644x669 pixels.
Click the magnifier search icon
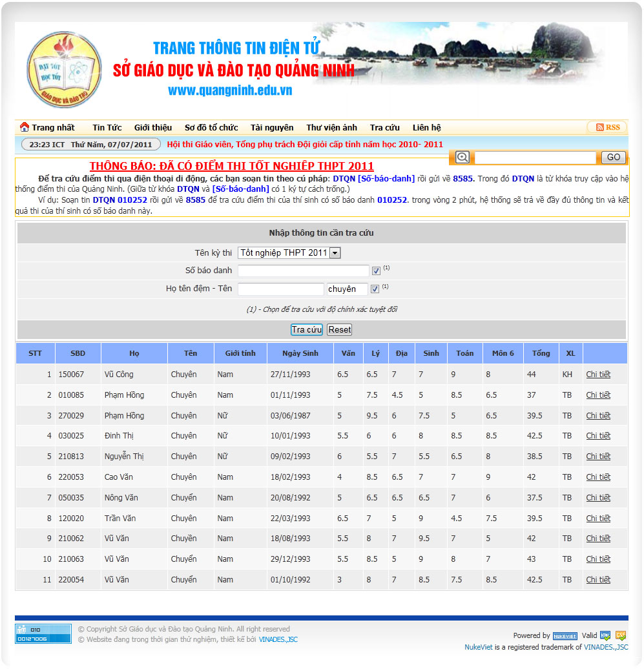[x=462, y=157]
